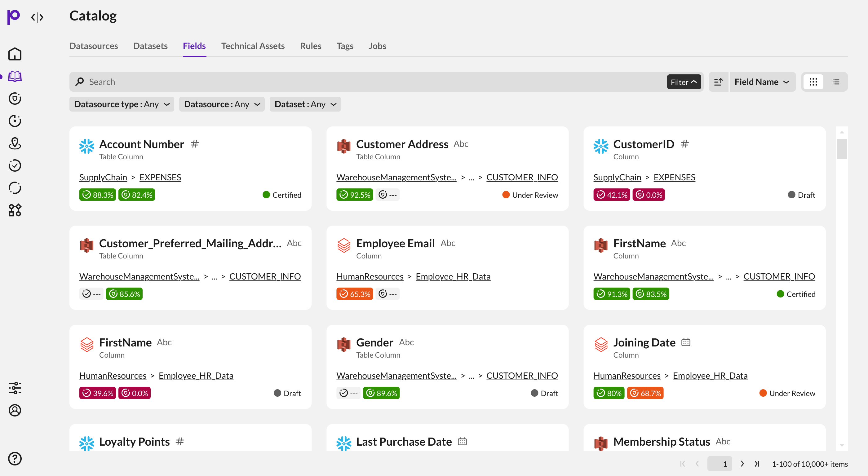
Task: Open the Home icon in sidebar
Action: (x=15, y=54)
